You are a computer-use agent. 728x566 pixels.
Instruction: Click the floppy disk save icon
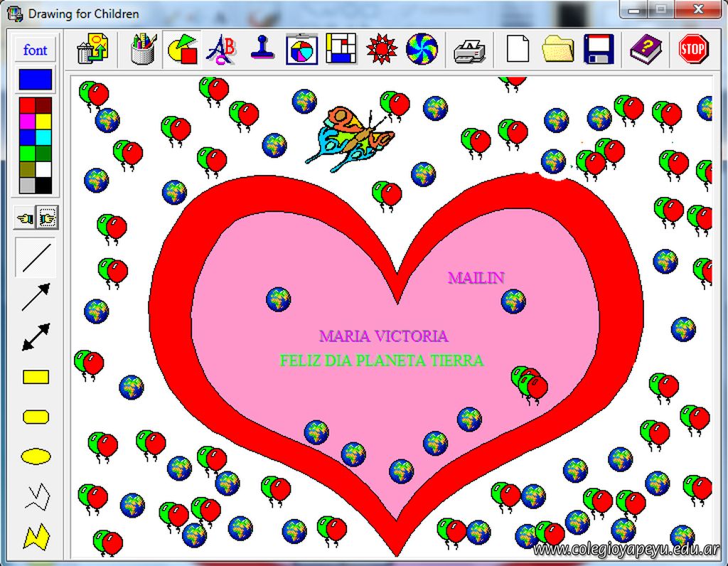click(599, 50)
